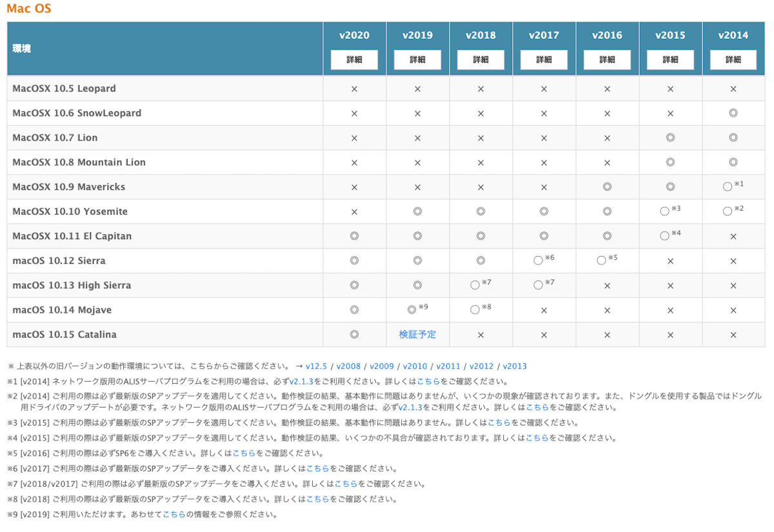
Task: Follow the v2013 older version link
Action: [x=515, y=366]
